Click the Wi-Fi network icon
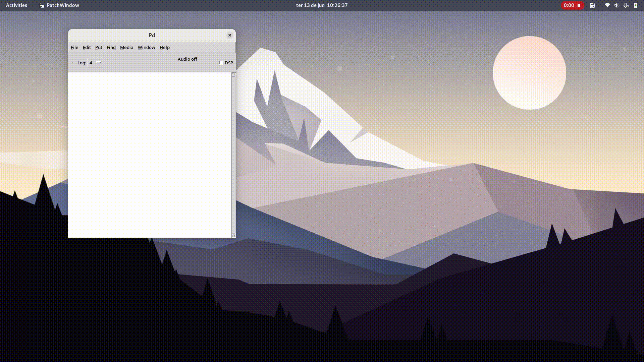The height and width of the screenshot is (362, 644). pos(607,5)
